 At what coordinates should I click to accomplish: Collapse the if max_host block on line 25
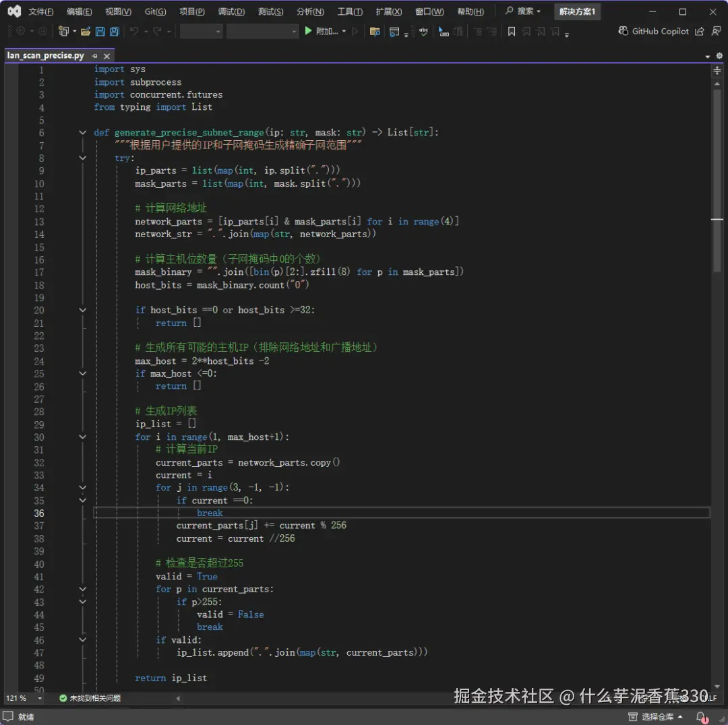(x=83, y=373)
